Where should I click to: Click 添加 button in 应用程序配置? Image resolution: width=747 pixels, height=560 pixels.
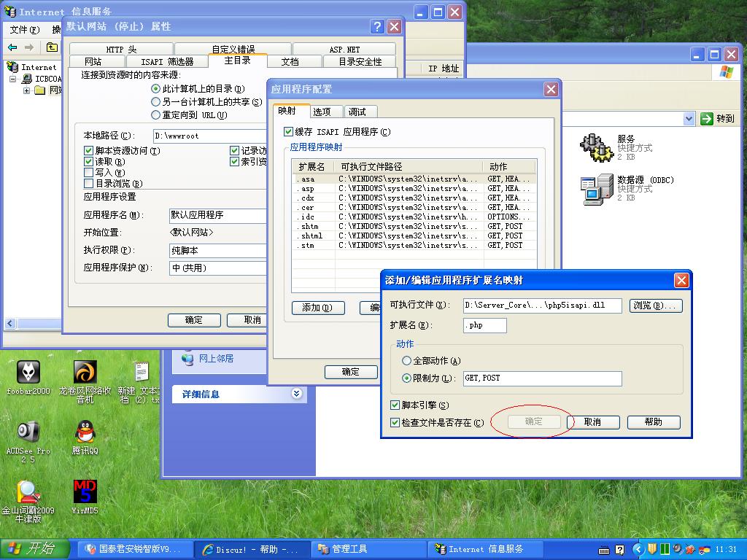318,308
